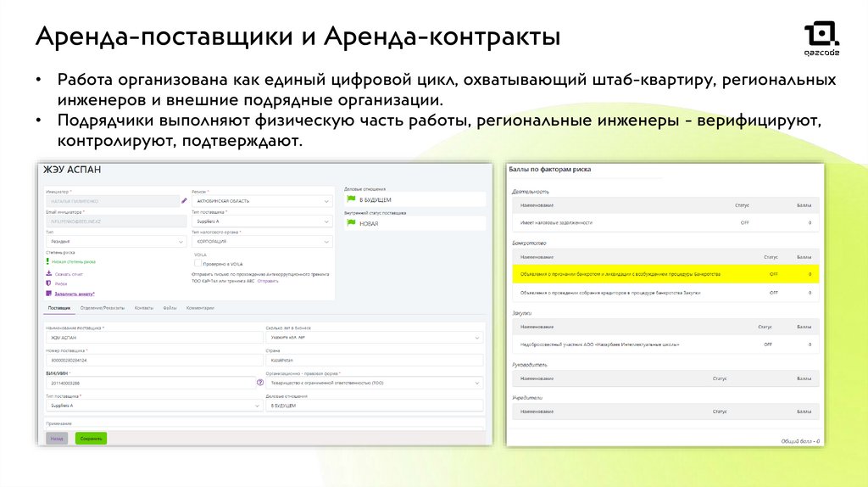868x487 pixels.
Task: Click the qazcode logo in the slide corner
Action: tap(821, 38)
